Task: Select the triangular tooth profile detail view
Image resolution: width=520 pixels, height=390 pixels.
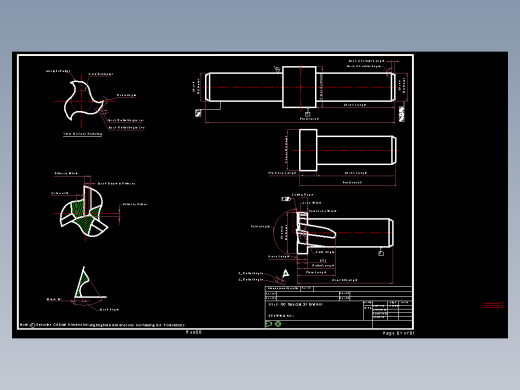Action: (90, 283)
